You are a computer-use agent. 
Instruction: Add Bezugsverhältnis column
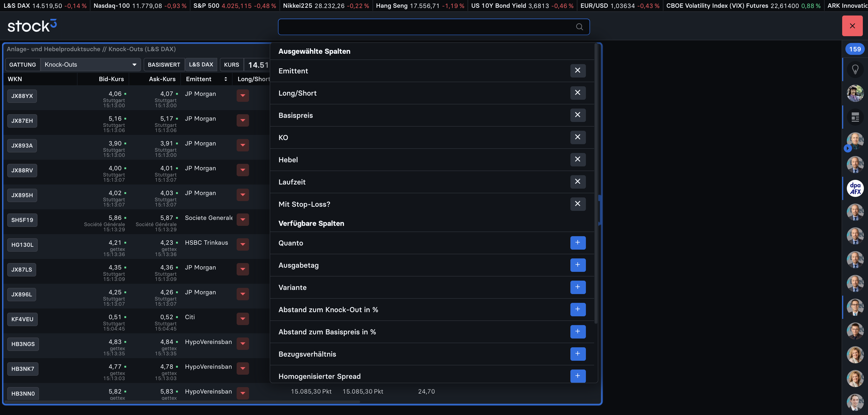coord(578,354)
